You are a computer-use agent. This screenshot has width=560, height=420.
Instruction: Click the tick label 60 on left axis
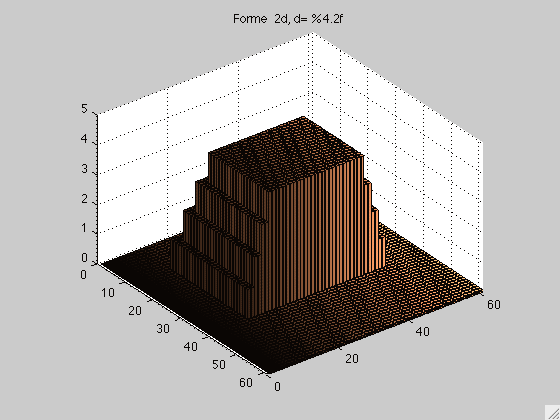[x=246, y=382]
